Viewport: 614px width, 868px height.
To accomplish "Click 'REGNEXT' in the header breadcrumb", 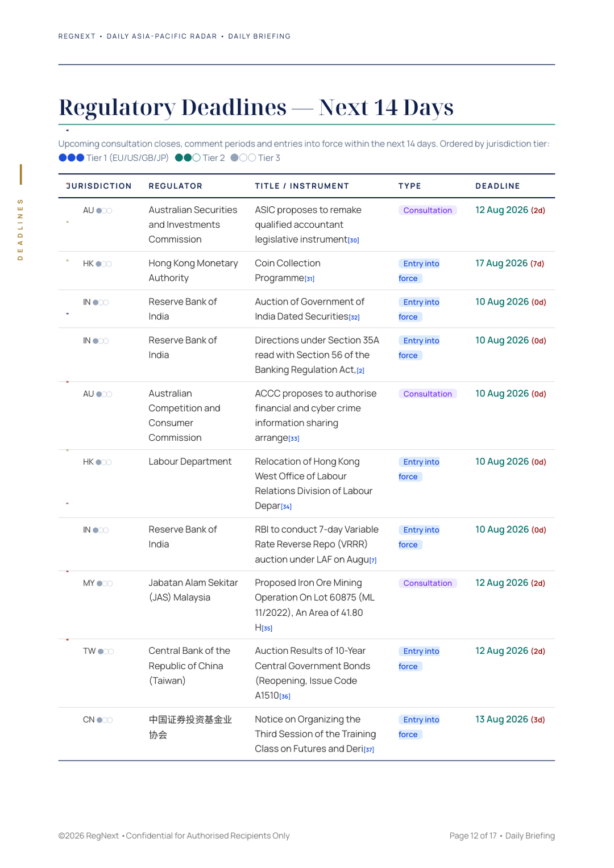I will pyautogui.click(x=77, y=36).
